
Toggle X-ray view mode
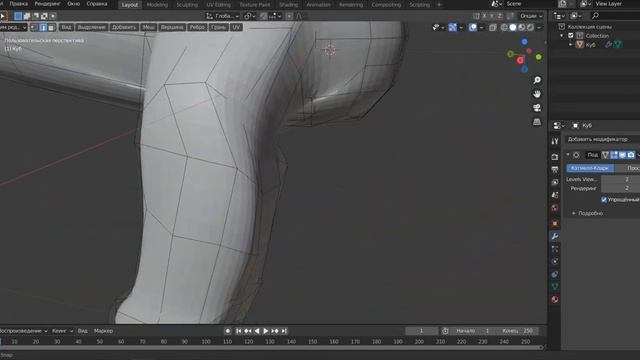click(x=493, y=27)
